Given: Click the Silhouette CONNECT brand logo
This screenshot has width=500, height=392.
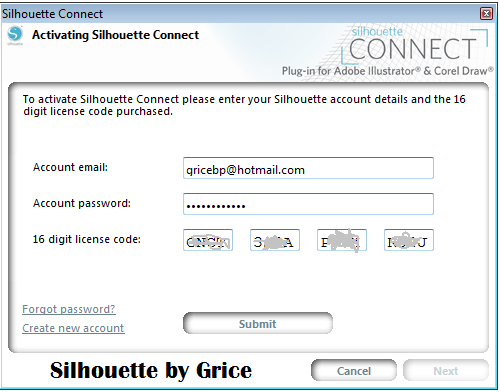Looking at the screenshot, I should pos(414,45).
